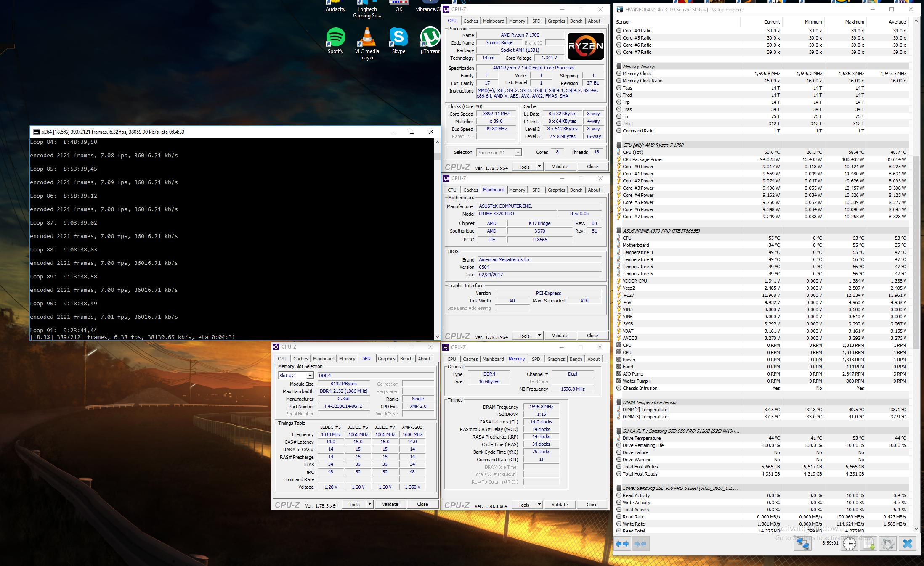This screenshot has width=924, height=566.
Task: Click the collapse columns arrows in HWiNFO
Action: pos(640,544)
